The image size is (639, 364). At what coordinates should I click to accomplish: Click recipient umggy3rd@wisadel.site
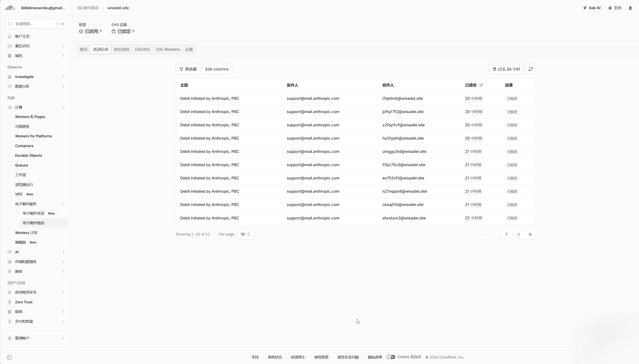click(x=404, y=152)
